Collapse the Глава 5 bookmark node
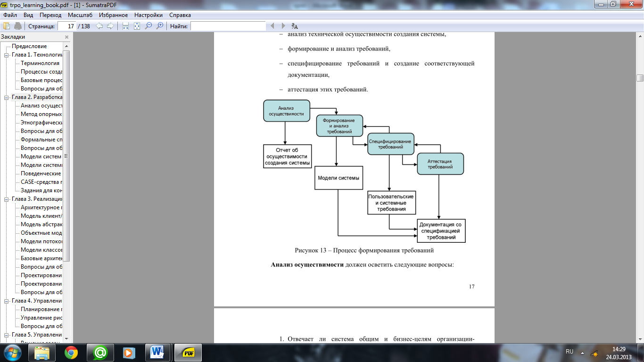The height and width of the screenshot is (362, 644). tap(7, 335)
